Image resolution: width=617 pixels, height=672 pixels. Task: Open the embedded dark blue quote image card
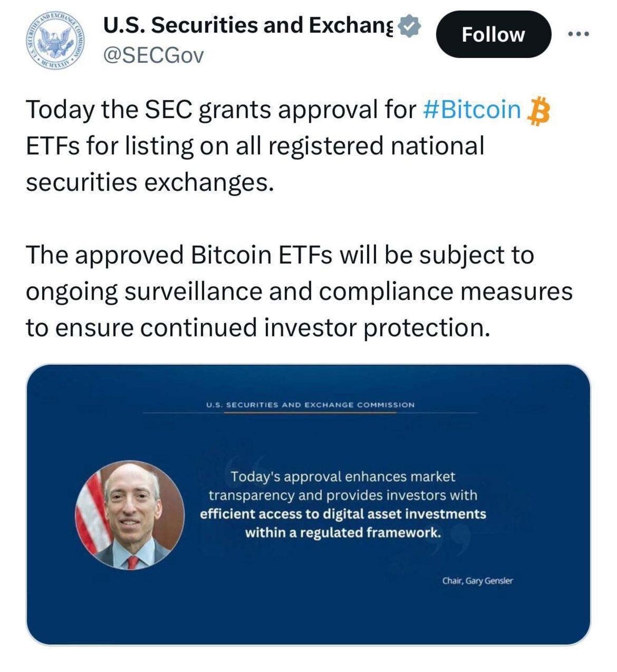(x=308, y=606)
